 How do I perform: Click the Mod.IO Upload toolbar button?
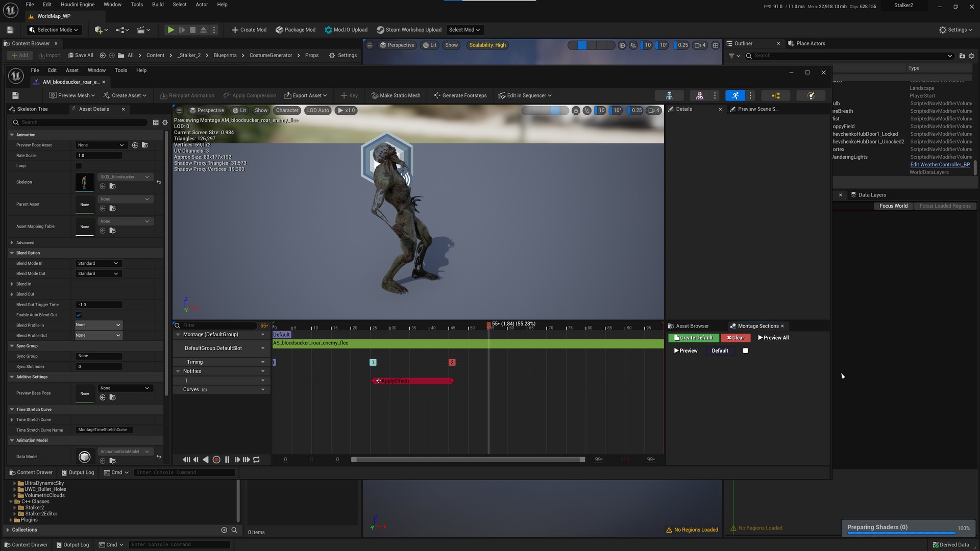pyautogui.click(x=346, y=30)
